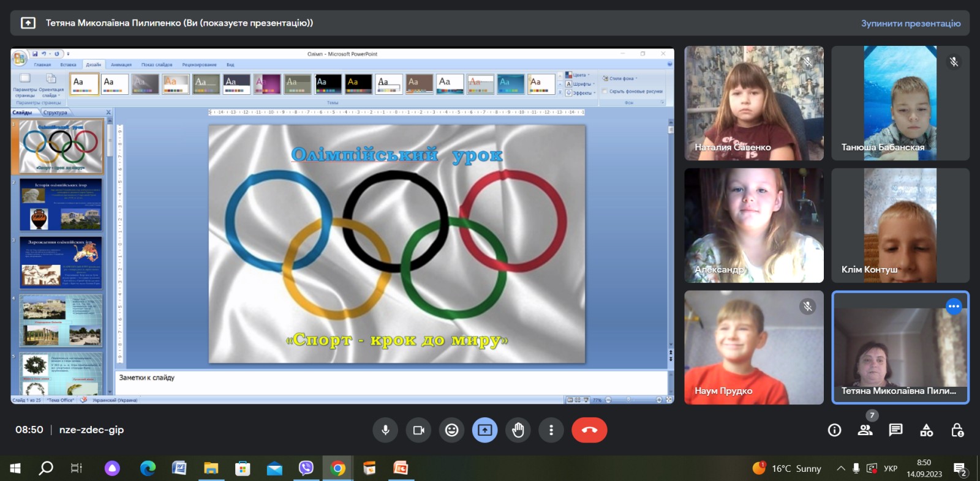Expand the Цвета theme colors dropdown
The image size is (980, 481).
coord(579,75)
